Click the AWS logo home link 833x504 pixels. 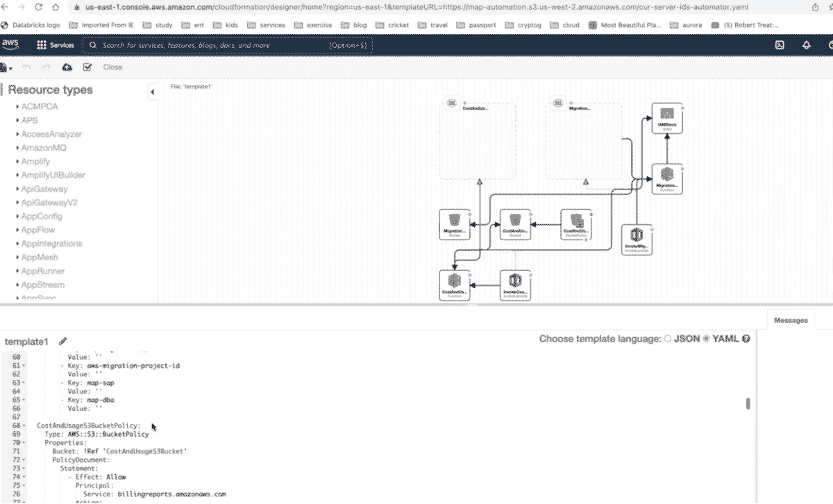pos(10,44)
